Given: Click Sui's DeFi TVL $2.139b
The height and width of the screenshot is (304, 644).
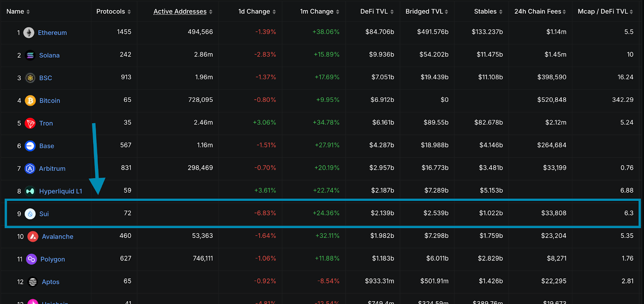Looking at the screenshot, I should 382,213.
